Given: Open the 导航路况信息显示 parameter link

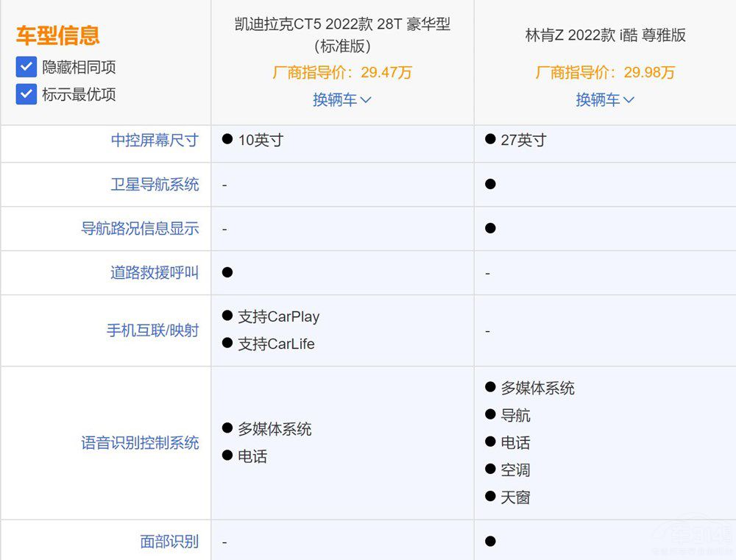Looking at the screenshot, I should (140, 229).
